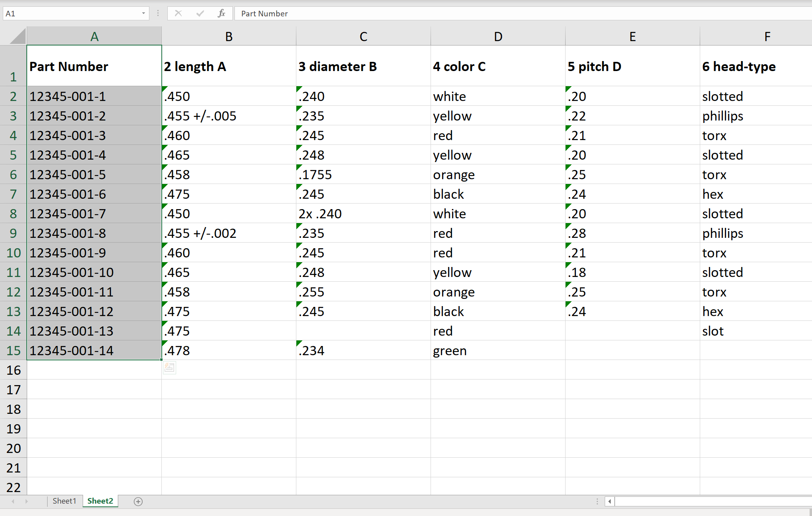Click the three-dot formula bar resize handle
This screenshot has height=516, width=812.
click(x=158, y=14)
